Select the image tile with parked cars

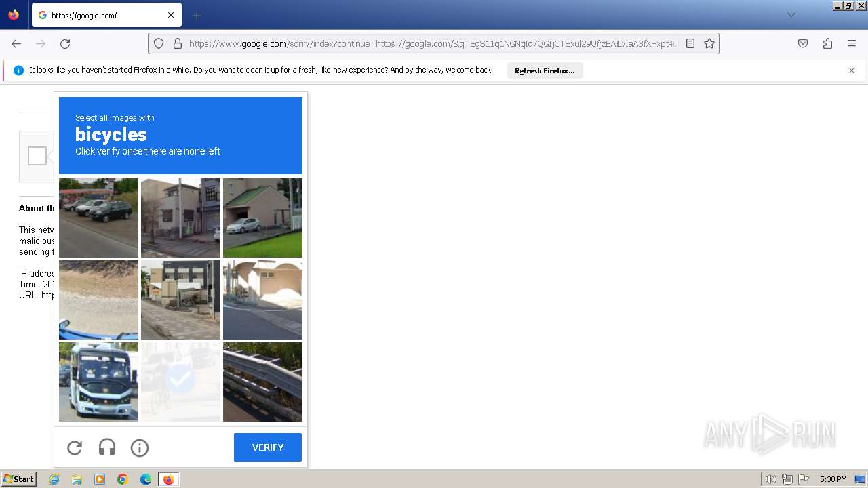point(98,218)
